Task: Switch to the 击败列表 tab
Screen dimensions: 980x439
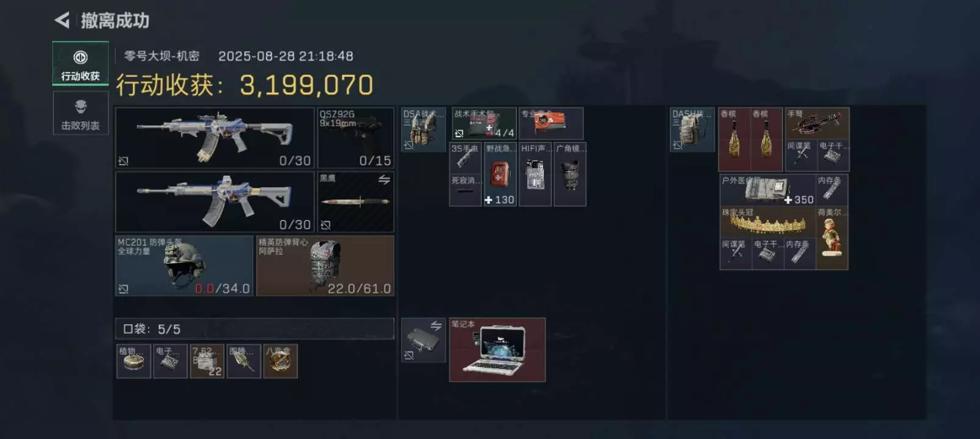Action: tap(80, 113)
